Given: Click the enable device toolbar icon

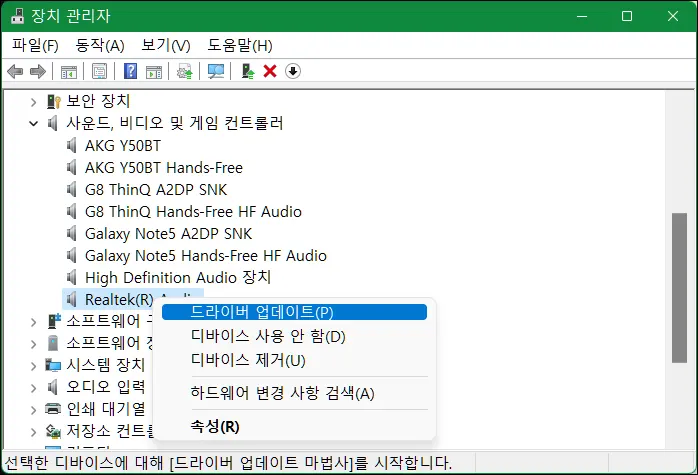Looking at the screenshot, I should coord(248,71).
